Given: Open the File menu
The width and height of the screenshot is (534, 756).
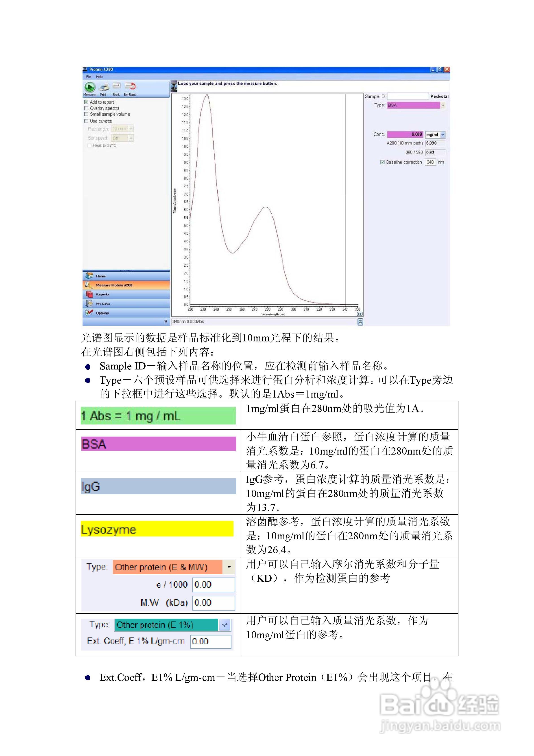Looking at the screenshot, I should (x=89, y=77).
